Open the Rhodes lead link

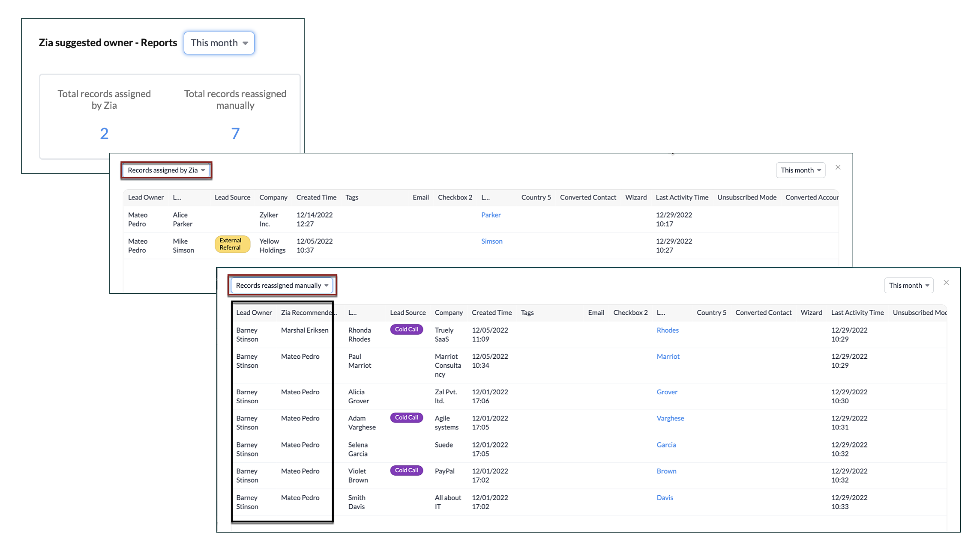667,330
